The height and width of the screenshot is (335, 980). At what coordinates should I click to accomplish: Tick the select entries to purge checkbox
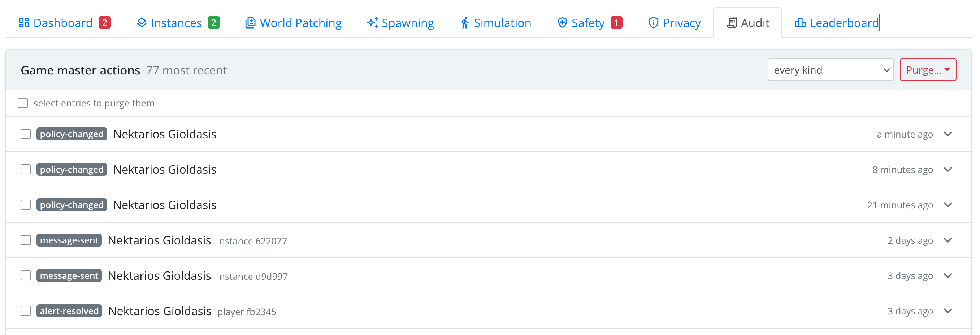[x=23, y=103]
